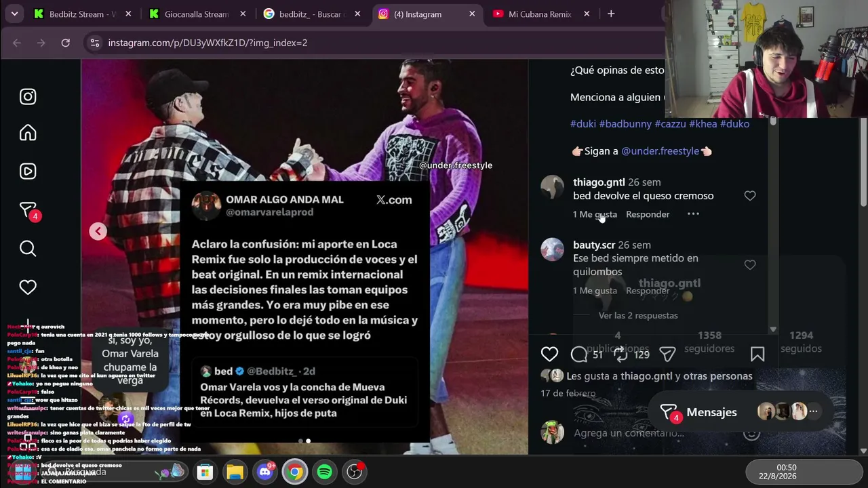
Task: Expand the Chrome tab search dropdown
Action: [x=14, y=14]
